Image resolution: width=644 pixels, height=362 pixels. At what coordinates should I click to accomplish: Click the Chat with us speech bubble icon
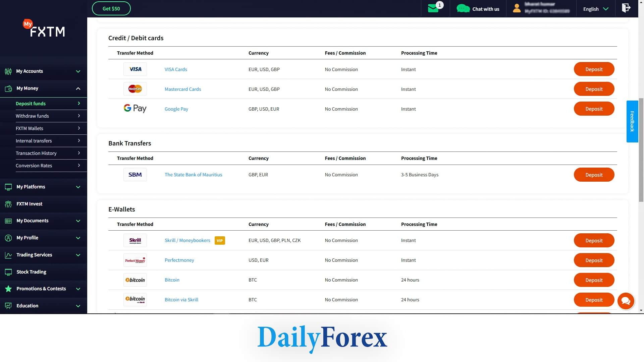click(x=463, y=8)
